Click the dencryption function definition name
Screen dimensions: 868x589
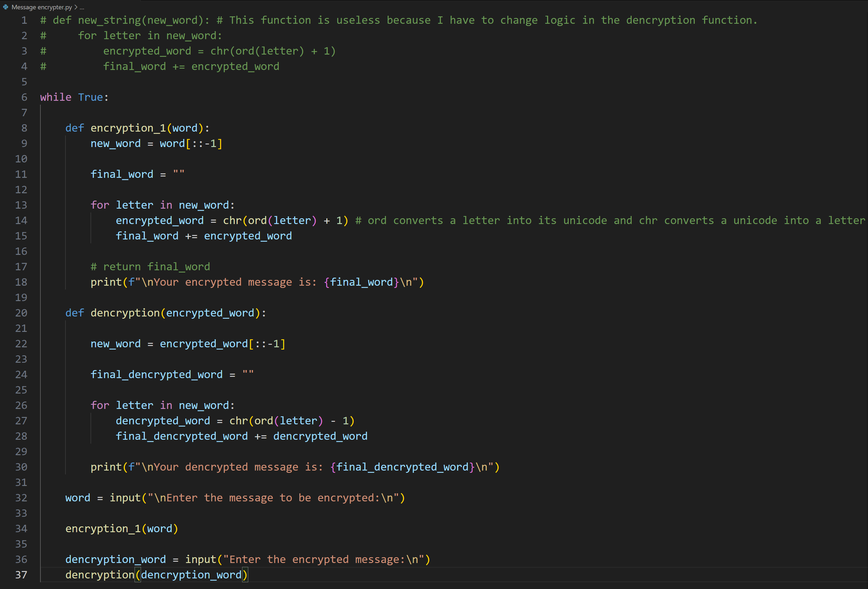(x=125, y=313)
